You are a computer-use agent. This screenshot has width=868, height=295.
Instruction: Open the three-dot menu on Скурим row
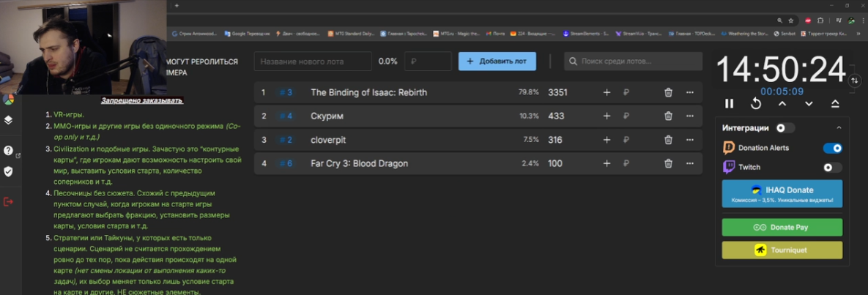[690, 116]
